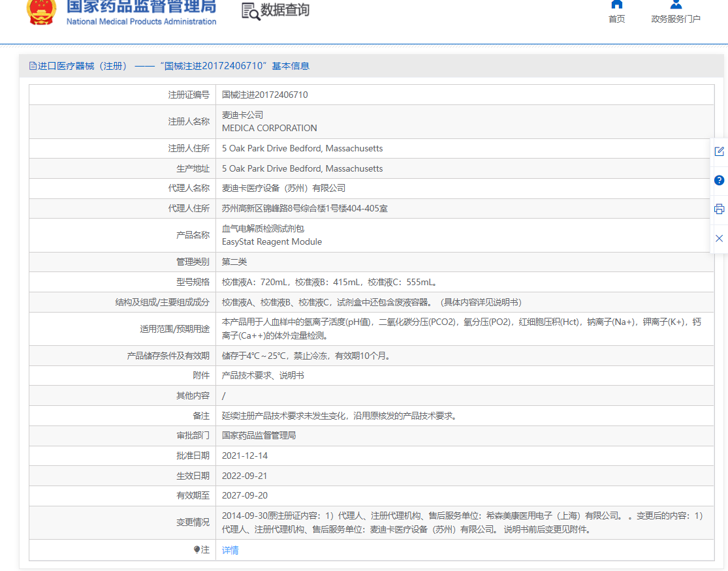The height and width of the screenshot is (571, 728).
Task: Click storage condition 储存于4℃～25℃ value
Action: [307, 356]
